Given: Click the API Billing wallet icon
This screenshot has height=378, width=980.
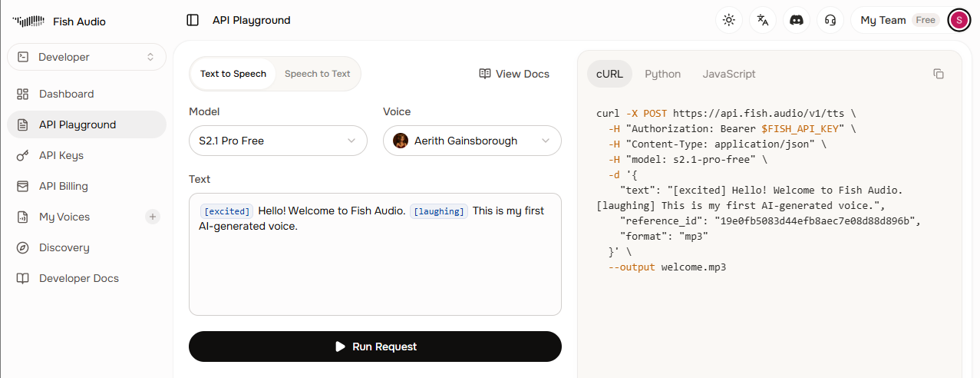Looking at the screenshot, I should 23,186.
